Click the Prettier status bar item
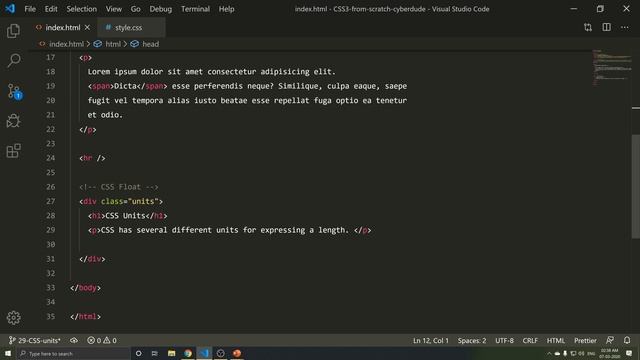This screenshot has height=360, width=640. [x=585, y=340]
